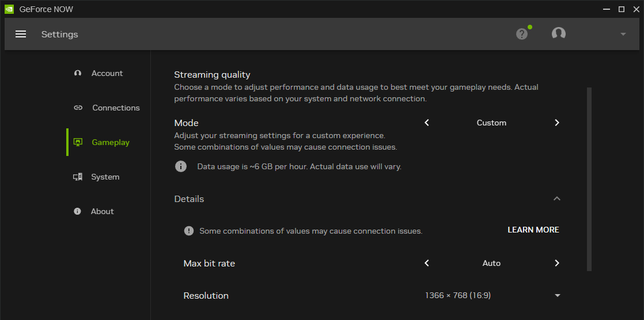Open the Resolution dropdown
The width and height of the screenshot is (644, 320).
(x=493, y=295)
